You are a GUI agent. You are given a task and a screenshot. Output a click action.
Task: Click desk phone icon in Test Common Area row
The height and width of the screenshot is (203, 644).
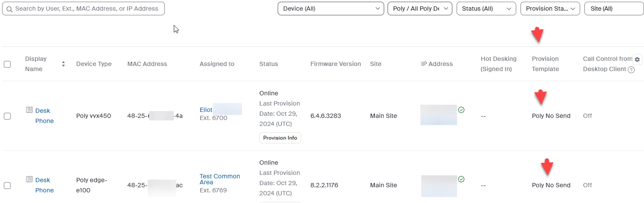tap(29, 179)
